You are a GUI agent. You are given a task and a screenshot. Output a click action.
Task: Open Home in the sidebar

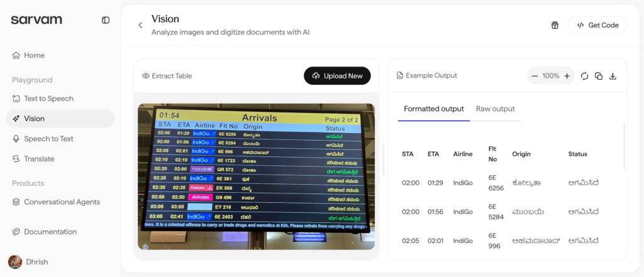pyautogui.click(x=34, y=55)
